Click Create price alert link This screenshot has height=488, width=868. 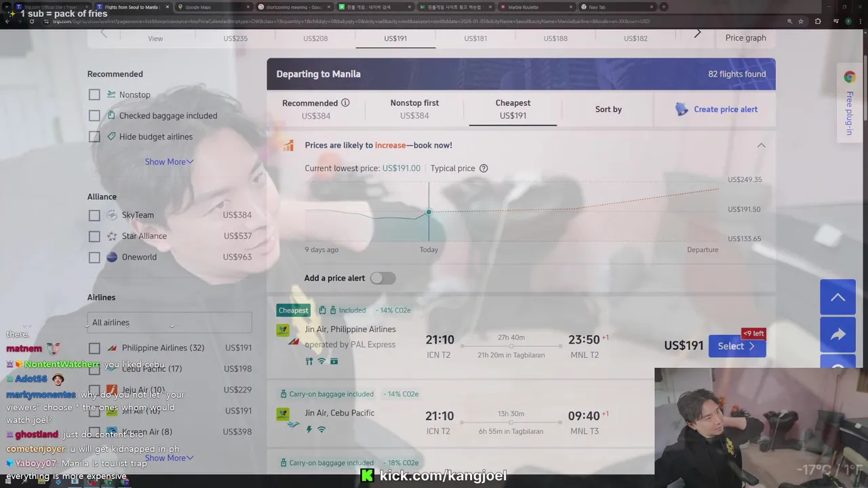(x=726, y=109)
